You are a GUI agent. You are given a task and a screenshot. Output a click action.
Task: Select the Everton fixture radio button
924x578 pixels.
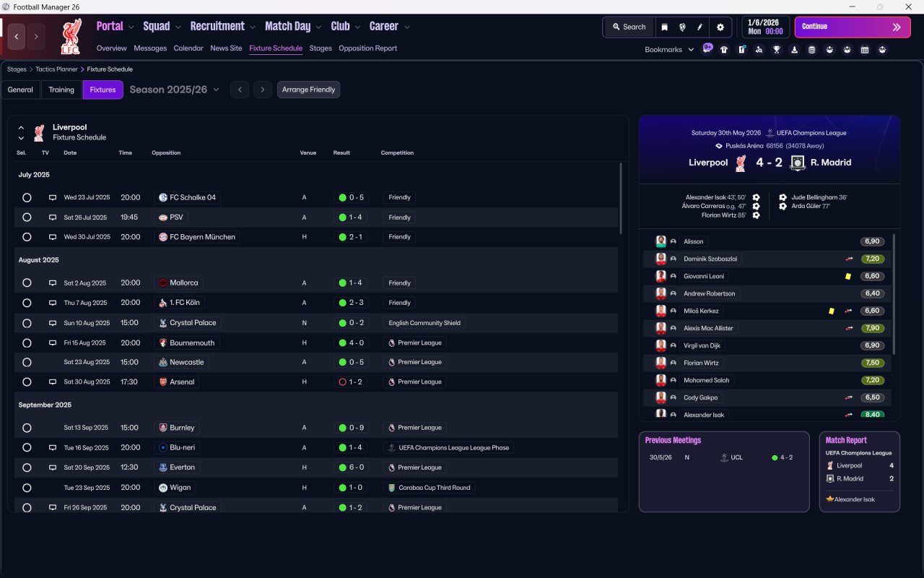tap(27, 467)
